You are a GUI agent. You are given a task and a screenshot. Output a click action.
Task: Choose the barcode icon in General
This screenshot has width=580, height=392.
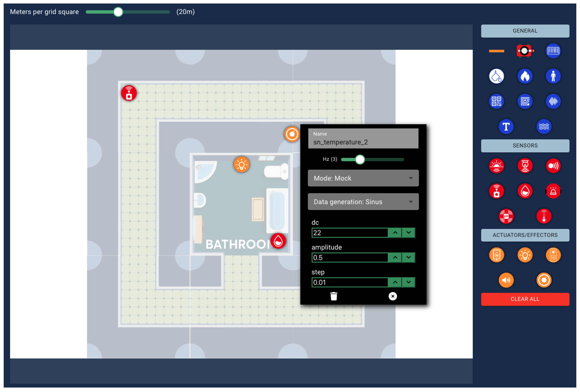553,51
